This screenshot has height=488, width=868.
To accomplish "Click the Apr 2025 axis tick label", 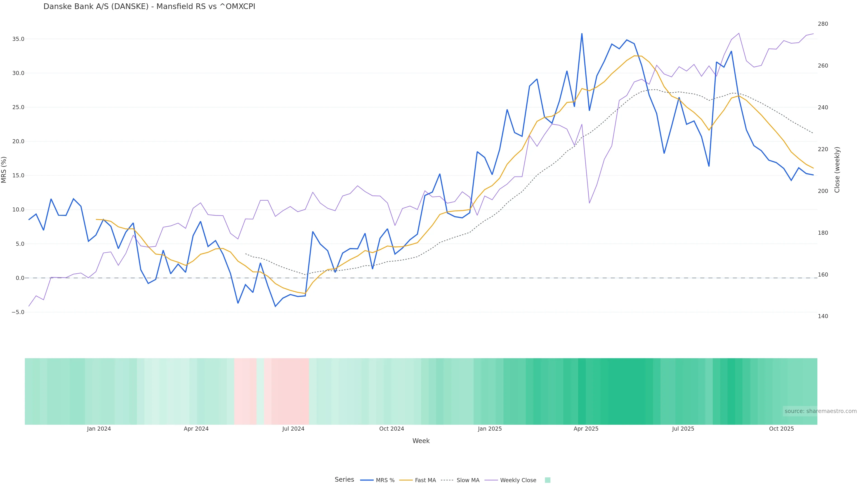I will [586, 429].
